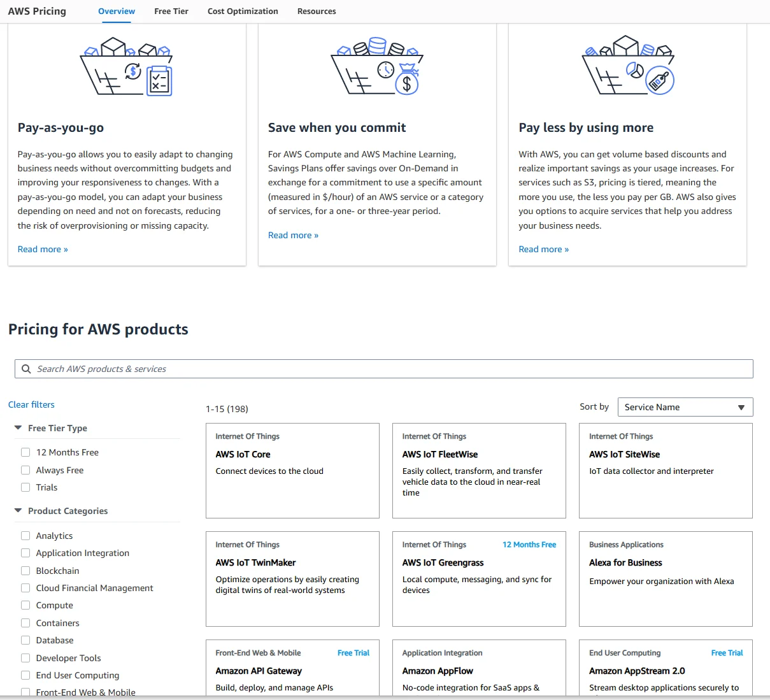Collapse the Product Categories section
Viewport: 770px width, 700px height.
pyautogui.click(x=18, y=511)
